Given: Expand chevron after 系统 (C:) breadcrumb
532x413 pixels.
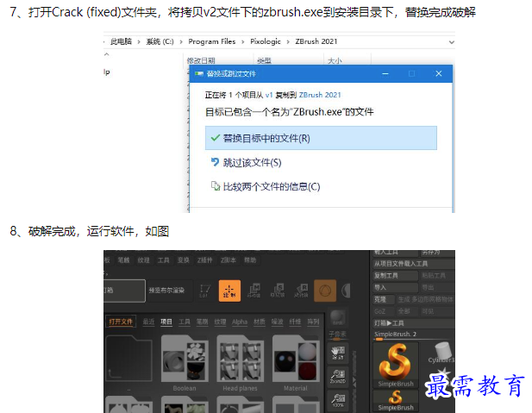Looking at the screenshot, I should pos(181,41).
